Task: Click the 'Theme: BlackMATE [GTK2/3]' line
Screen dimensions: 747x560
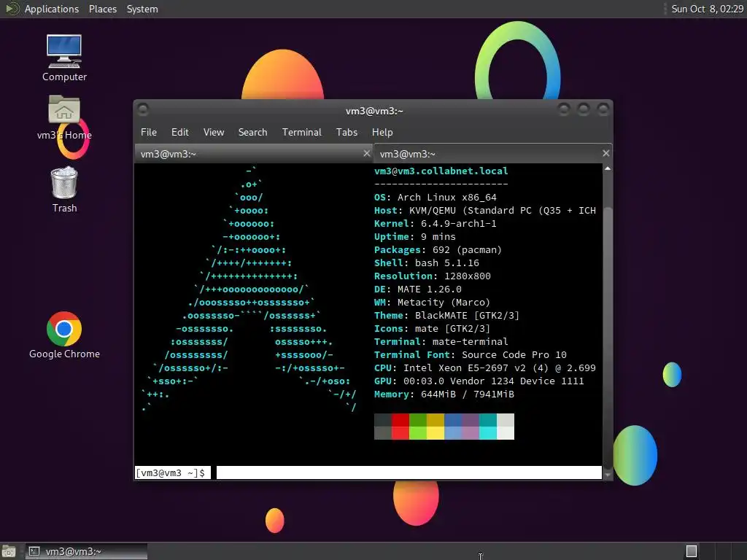Action: click(x=446, y=315)
